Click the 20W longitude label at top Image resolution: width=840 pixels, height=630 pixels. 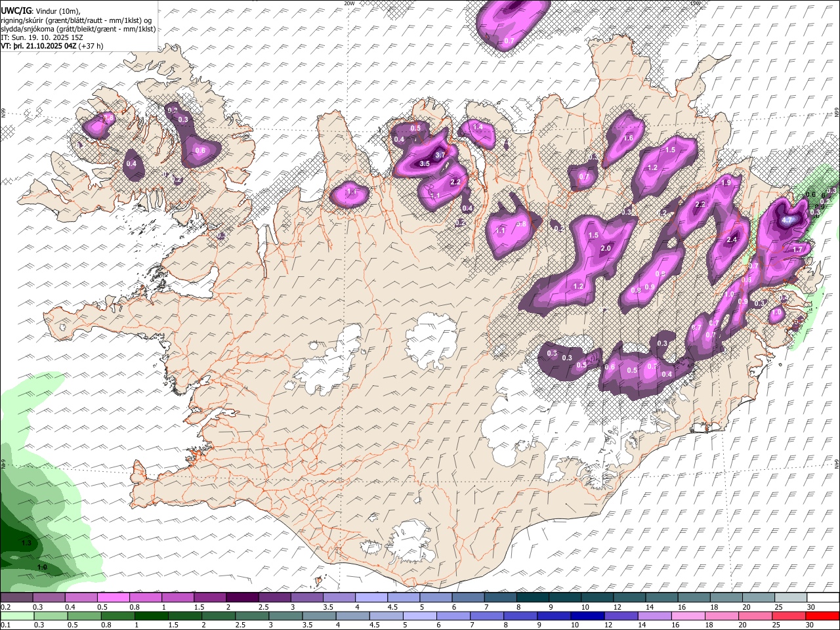(x=349, y=3)
